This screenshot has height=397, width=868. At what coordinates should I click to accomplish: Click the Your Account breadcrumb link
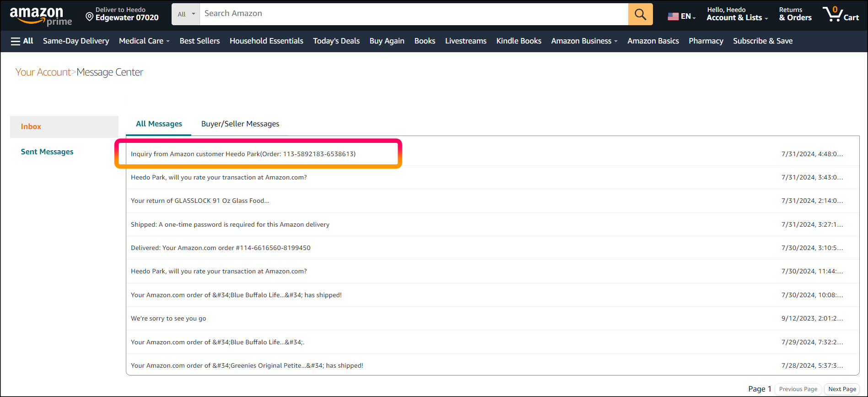(43, 72)
